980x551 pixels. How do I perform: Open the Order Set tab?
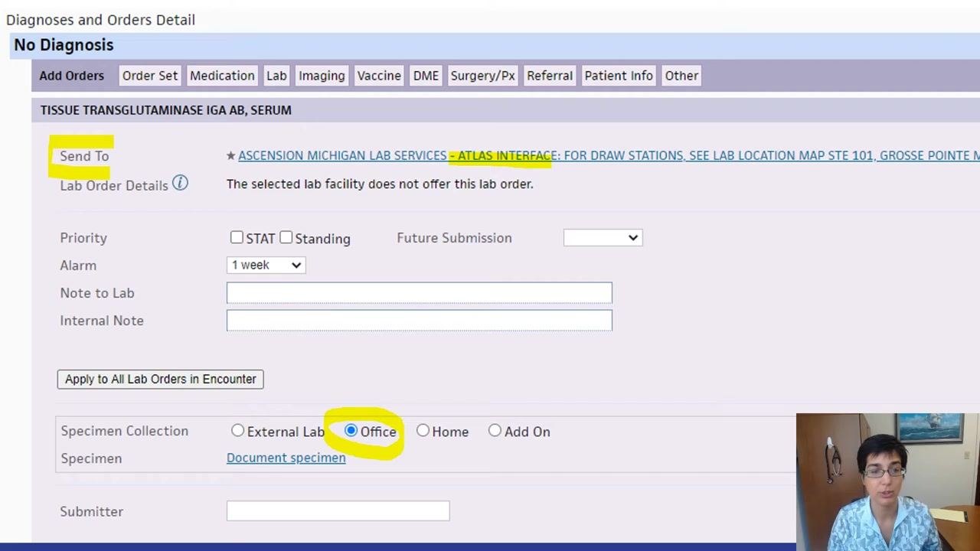pyautogui.click(x=150, y=76)
